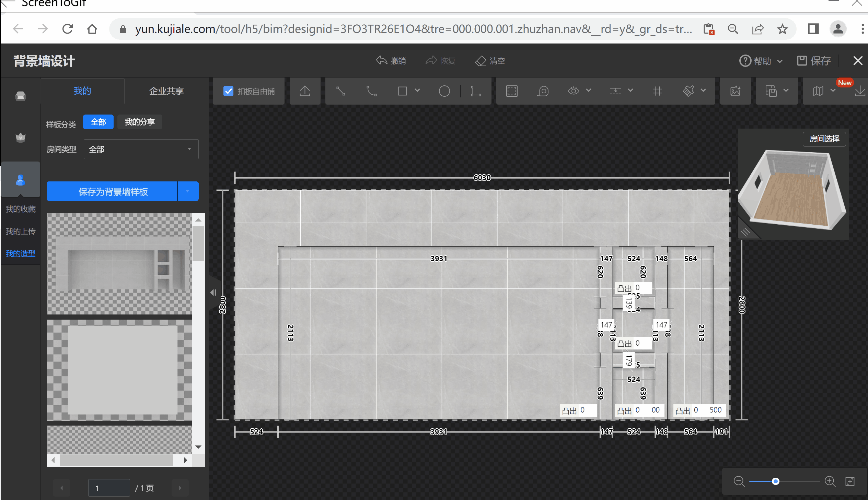Viewport: 868px width, 500px height.
Task: Click the canvas zoom slider handle
Action: (775, 481)
